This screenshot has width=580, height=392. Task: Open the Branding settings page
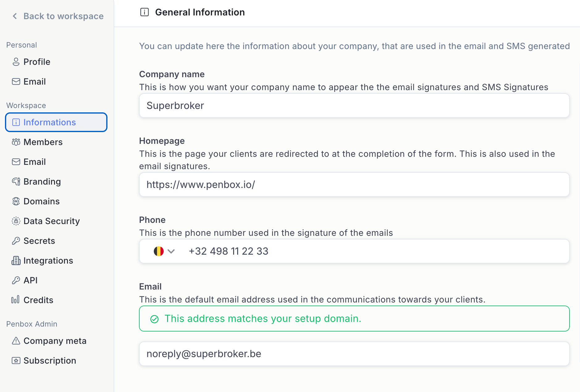[42, 181]
